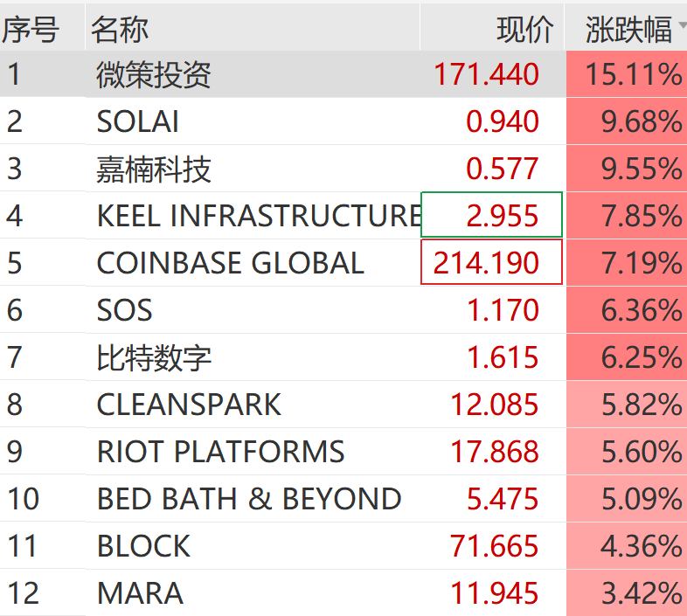687x616 pixels.
Task: Select MARA in the stock list
Action: [x=140, y=593]
